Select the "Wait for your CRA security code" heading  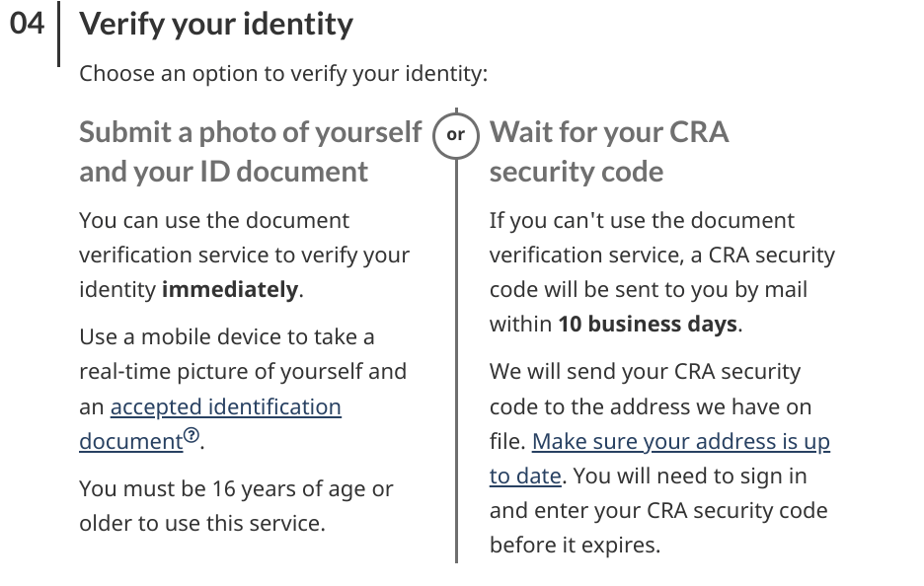[609, 151]
